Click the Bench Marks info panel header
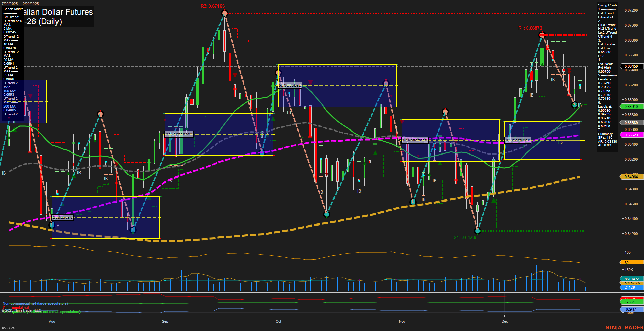644x331 pixels. (x=14, y=9)
